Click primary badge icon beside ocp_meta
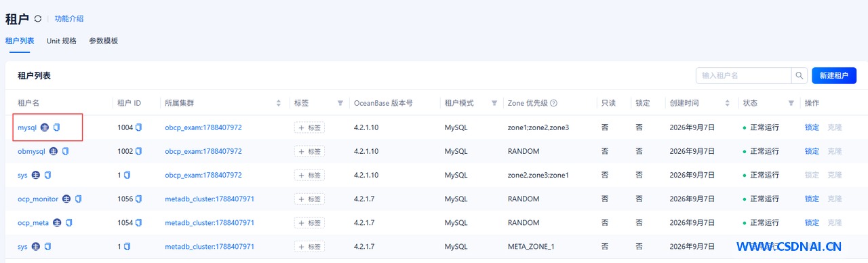 [x=57, y=222]
